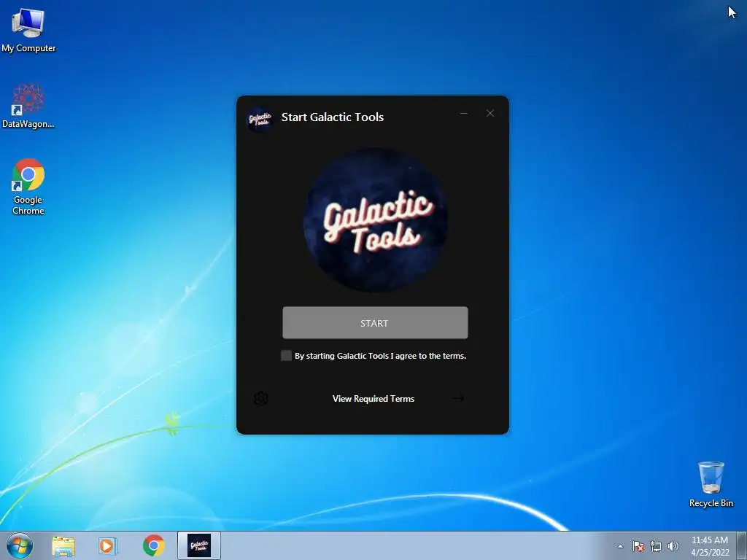747x560 pixels.
Task: Open Windows Explorer from the taskbar
Action: (63, 545)
